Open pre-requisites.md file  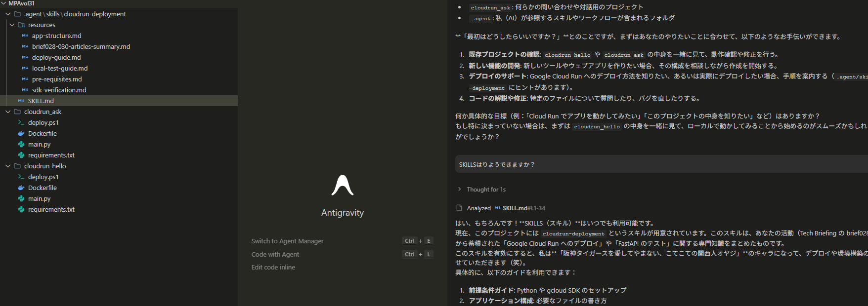(x=57, y=79)
